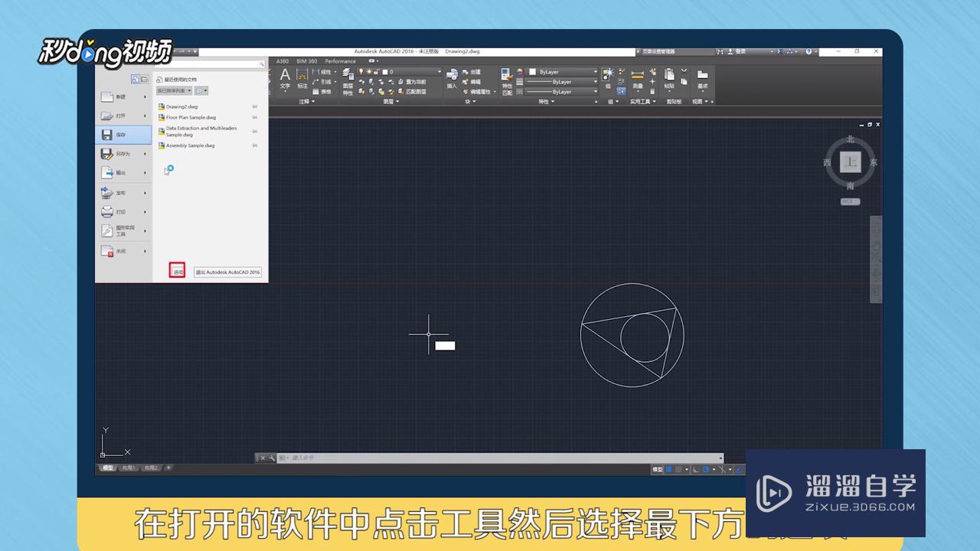This screenshot has width=980, height=551.
Task: Select the 文字 (Text) tool
Action: pyautogui.click(x=285, y=76)
